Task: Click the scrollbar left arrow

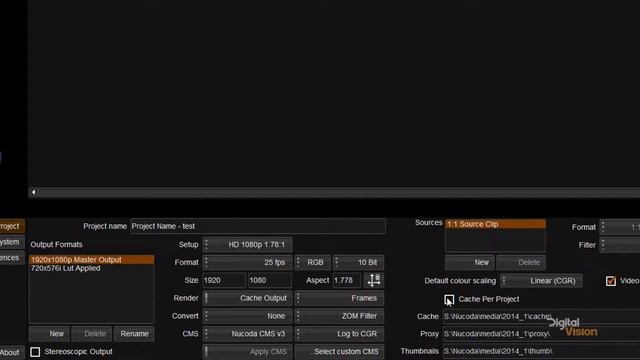Action: [33, 192]
